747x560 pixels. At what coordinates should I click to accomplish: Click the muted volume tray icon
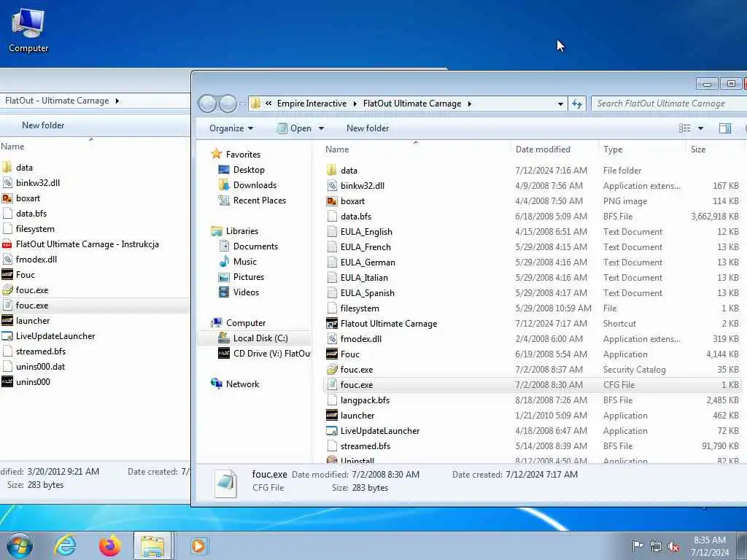673,546
